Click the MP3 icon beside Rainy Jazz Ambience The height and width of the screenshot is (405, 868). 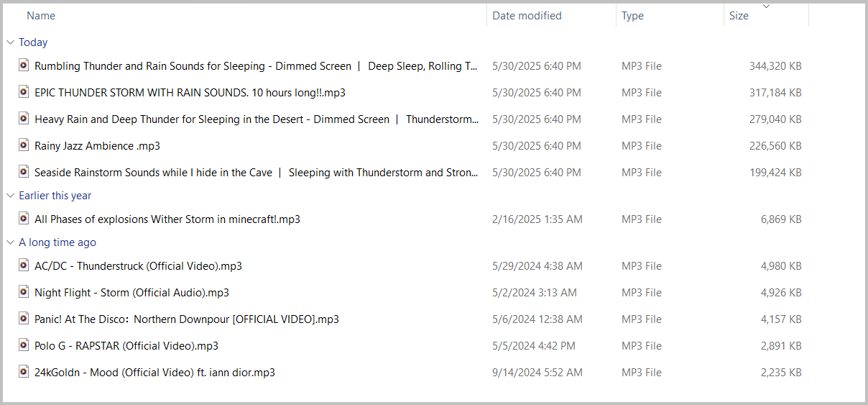click(24, 146)
